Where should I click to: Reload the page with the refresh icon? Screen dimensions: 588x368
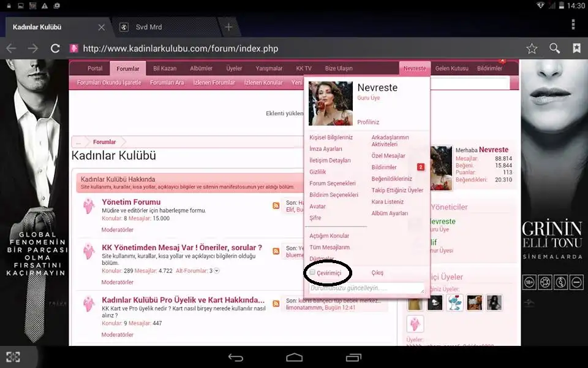click(x=55, y=48)
